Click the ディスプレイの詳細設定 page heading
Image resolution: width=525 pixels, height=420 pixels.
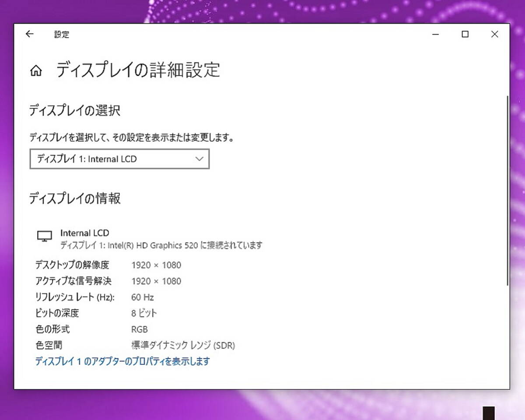(x=138, y=70)
